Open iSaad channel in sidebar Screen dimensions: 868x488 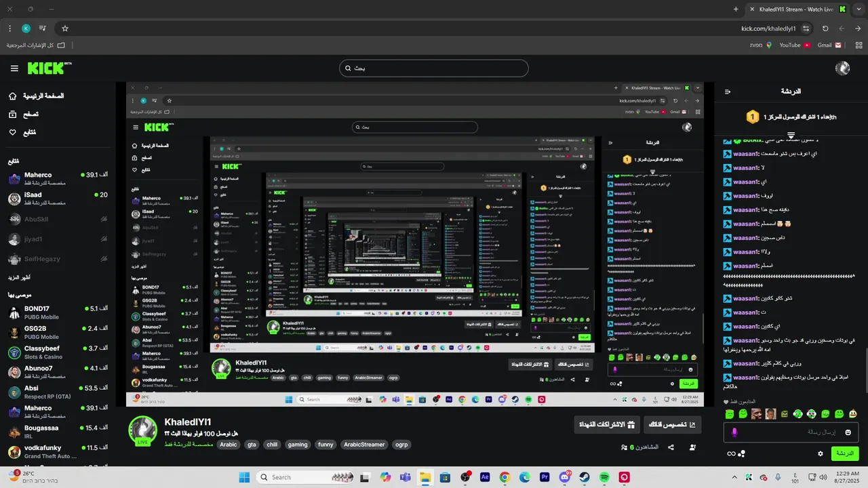coord(58,199)
